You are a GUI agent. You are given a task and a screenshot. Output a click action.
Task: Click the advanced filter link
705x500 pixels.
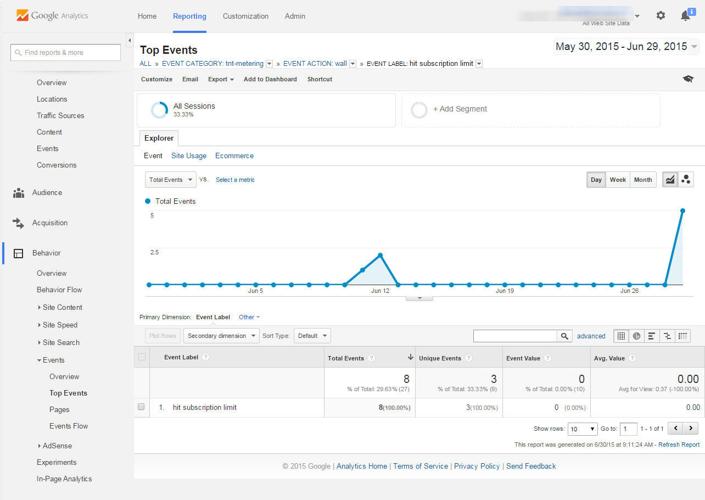pos(591,336)
